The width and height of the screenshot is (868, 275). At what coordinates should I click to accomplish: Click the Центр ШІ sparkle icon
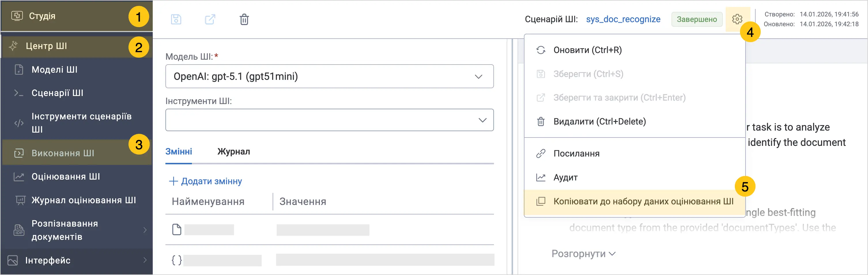tap(13, 46)
